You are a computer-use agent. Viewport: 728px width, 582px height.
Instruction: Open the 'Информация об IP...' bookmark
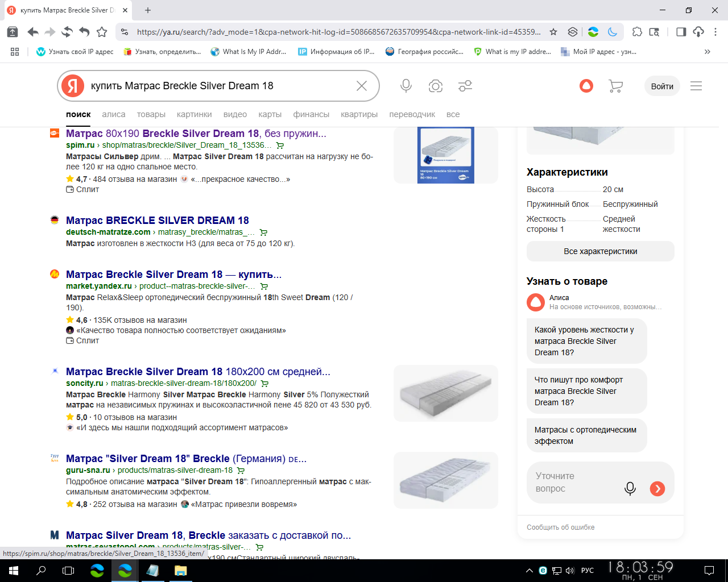[x=336, y=52]
